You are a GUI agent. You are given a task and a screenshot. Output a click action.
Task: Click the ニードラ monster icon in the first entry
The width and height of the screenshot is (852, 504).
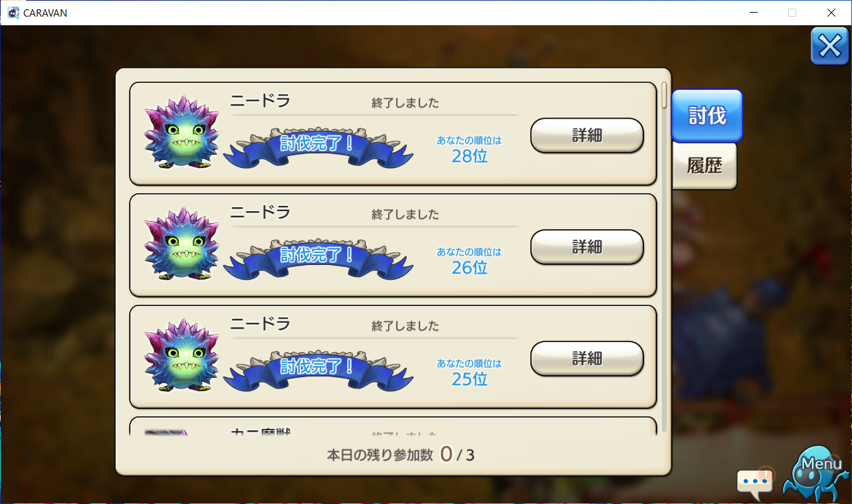pos(181,131)
